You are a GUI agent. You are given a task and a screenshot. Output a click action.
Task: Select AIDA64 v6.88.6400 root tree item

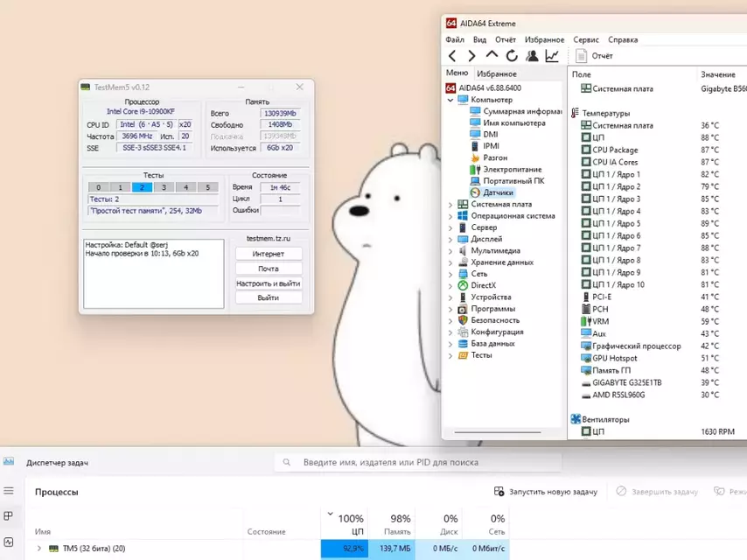484,88
